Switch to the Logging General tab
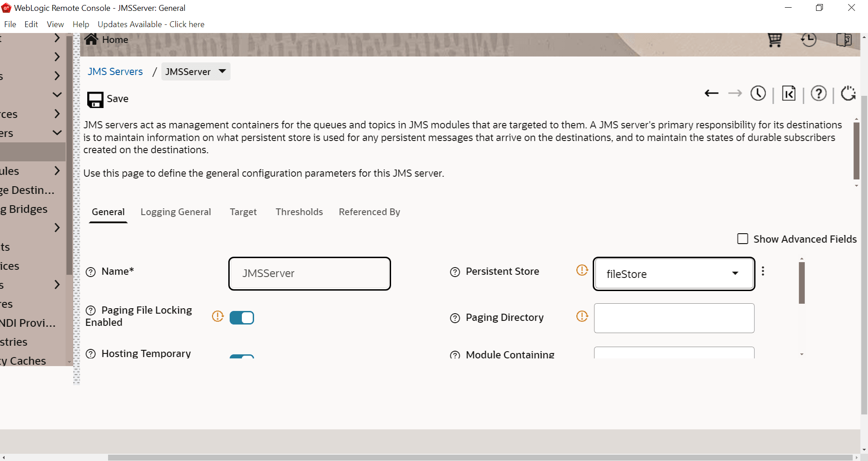Screen dimensions: 868x461 pyautogui.click(x=176, y=212)
